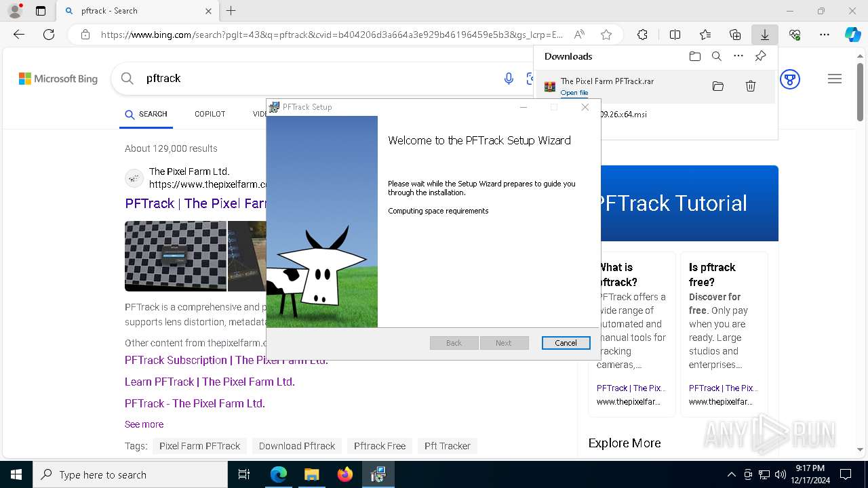Click the Bing search magnifier icon

point(127,79)
